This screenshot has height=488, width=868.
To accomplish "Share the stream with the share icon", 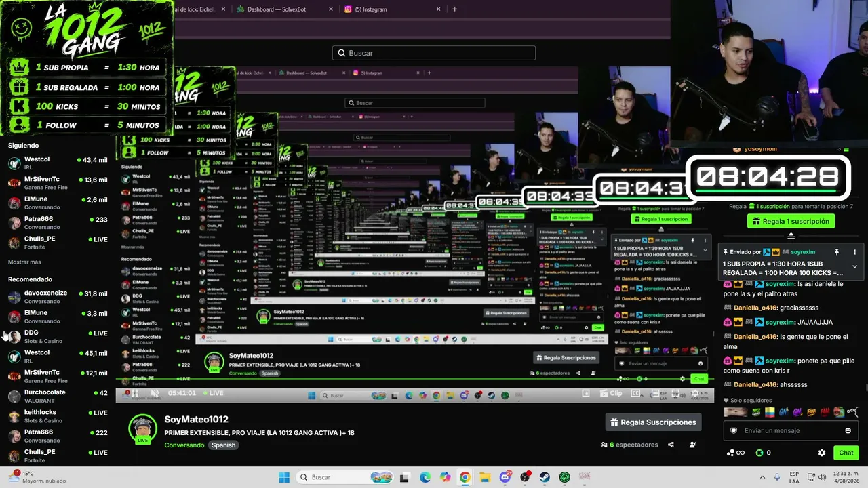I will click(671, 445).
